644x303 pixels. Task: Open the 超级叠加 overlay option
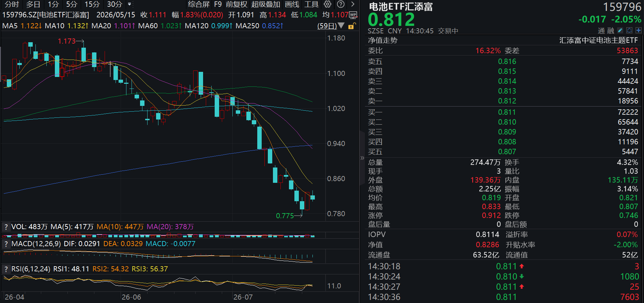266,4
